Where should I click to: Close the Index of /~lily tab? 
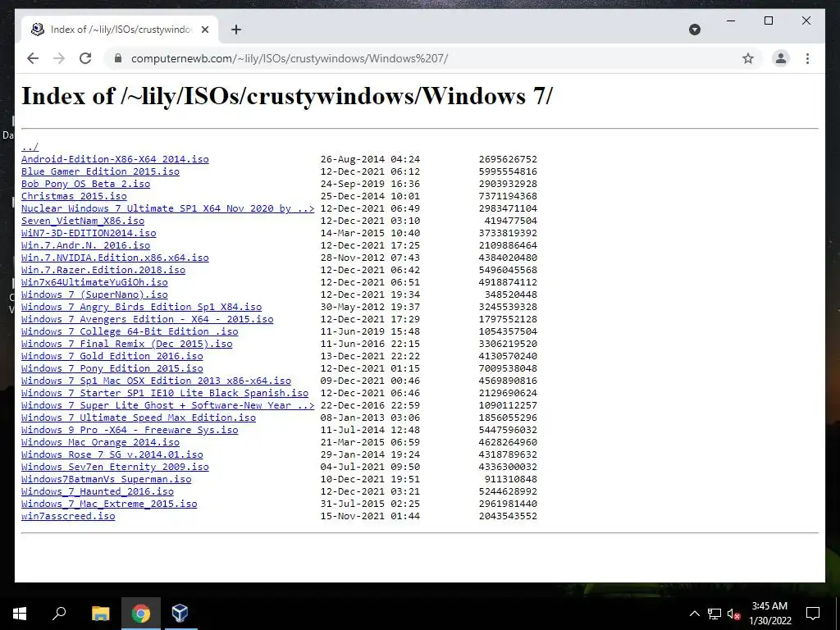coord(204,30)
